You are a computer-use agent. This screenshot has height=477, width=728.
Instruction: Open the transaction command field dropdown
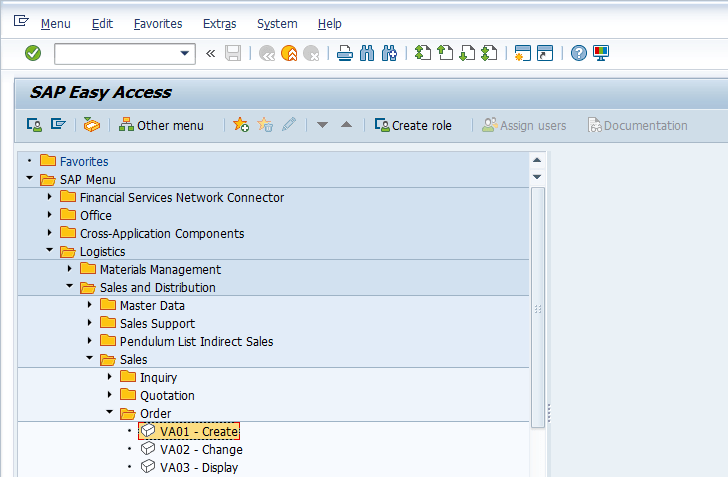[185, 54]
